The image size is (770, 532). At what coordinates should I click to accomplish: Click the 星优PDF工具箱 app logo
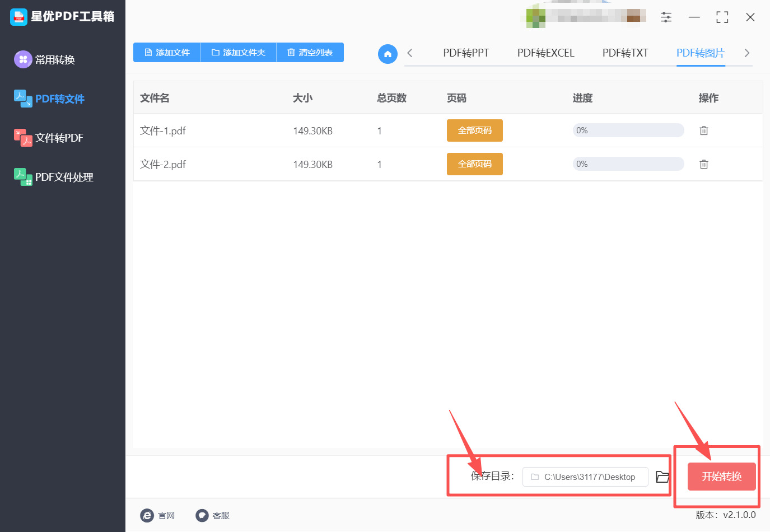point(18,17)
